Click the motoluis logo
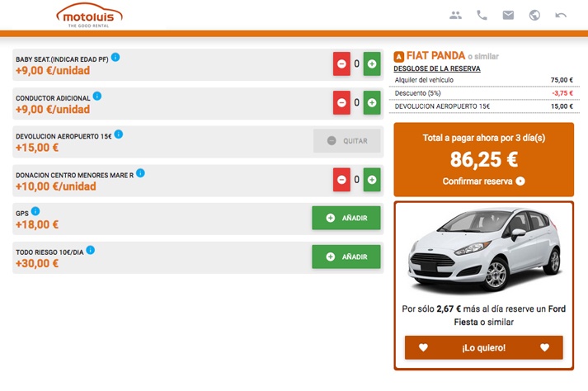The height and width of the screenshot is (391, 588). tap(89, 16)
